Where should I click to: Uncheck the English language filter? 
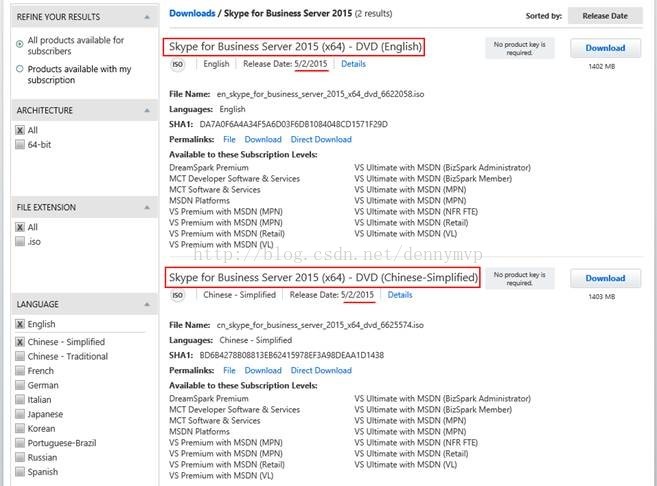20,324
